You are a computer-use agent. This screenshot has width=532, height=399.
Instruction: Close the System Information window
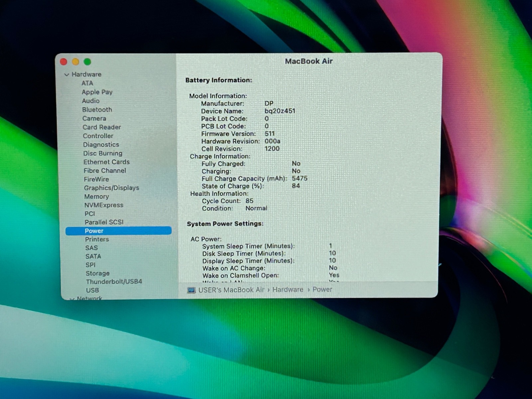pos(64,62)
